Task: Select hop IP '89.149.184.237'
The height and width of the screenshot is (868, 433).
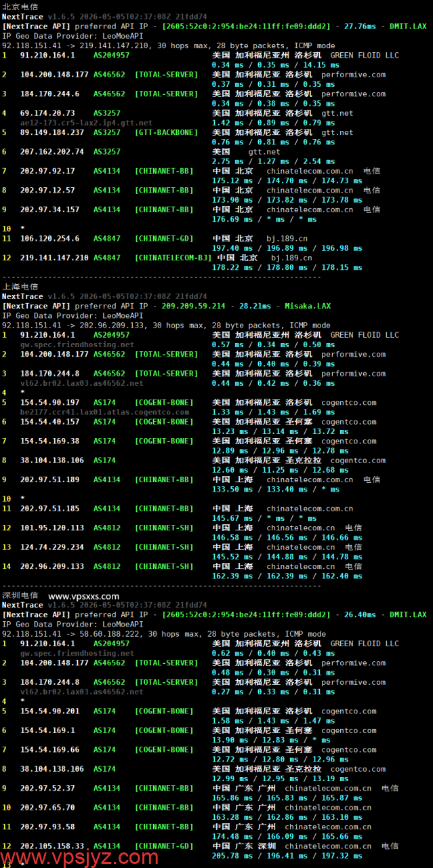Action: click(x=52, y=132)
